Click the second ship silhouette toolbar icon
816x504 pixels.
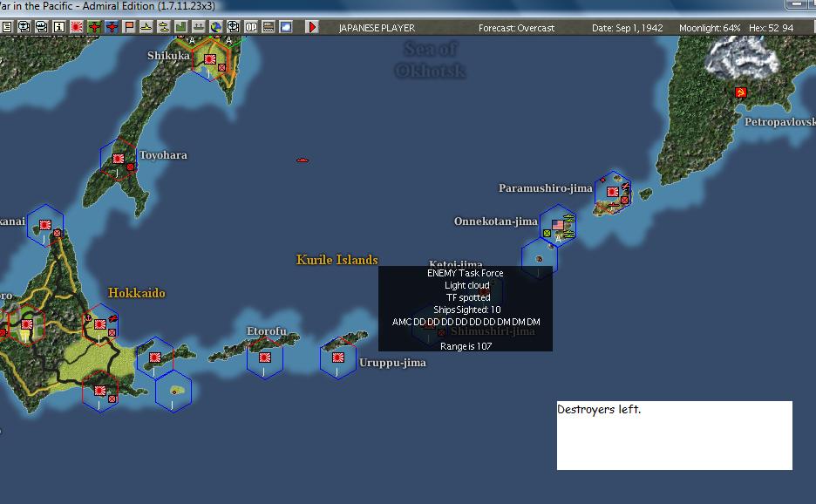(41, 27)
